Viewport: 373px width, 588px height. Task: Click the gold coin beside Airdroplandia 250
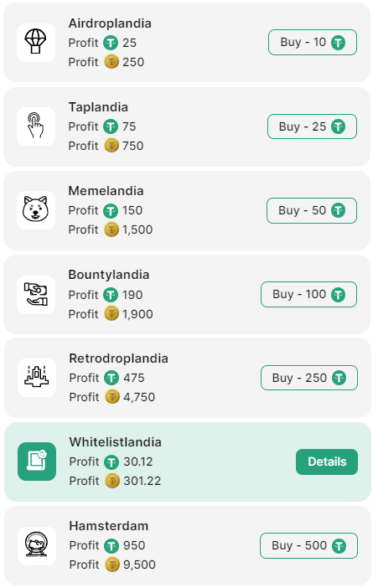111,61
